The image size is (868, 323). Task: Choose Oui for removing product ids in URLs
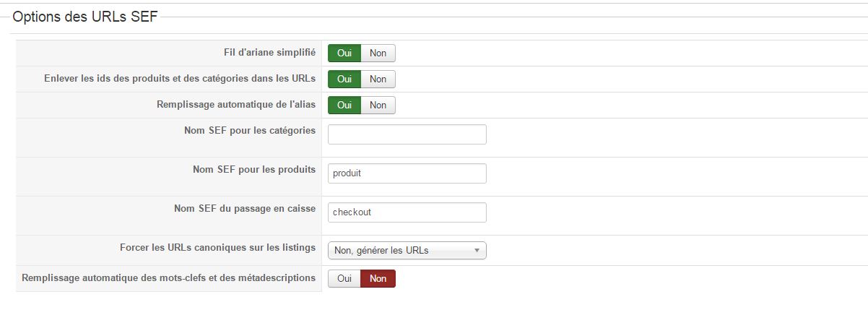pos(344,79)
